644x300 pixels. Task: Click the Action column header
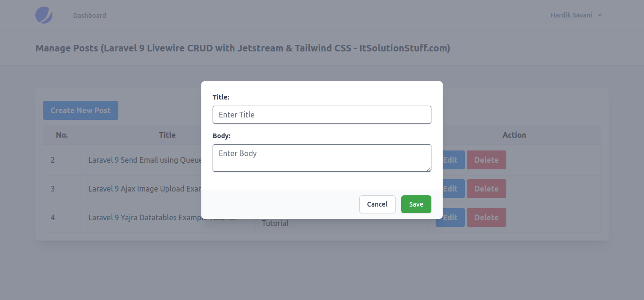(x=514, y=135)
